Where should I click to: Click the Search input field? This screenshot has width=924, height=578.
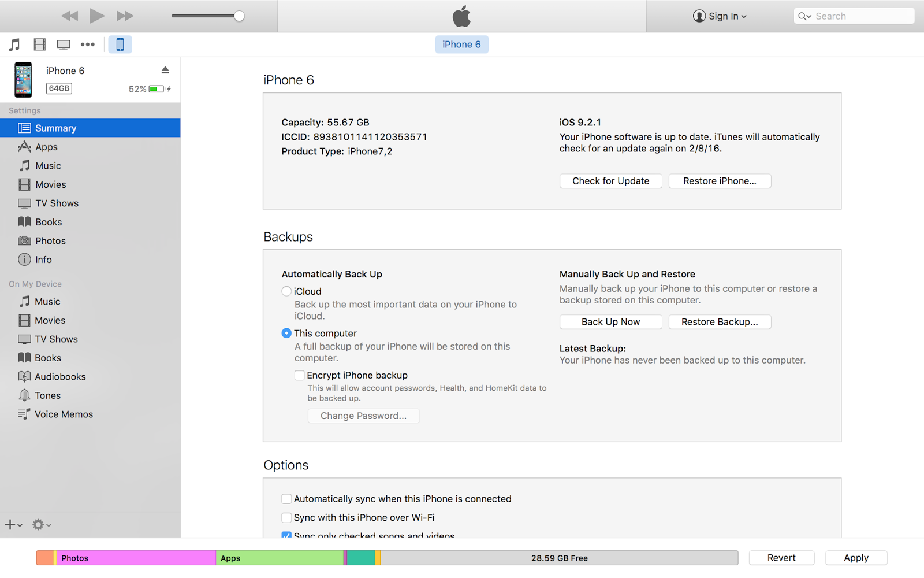point(854,16)
